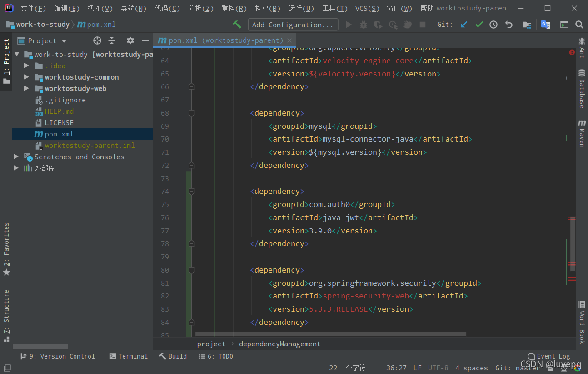Open the 导航(N) menu
588x374 pixels.
click(134, 8)
